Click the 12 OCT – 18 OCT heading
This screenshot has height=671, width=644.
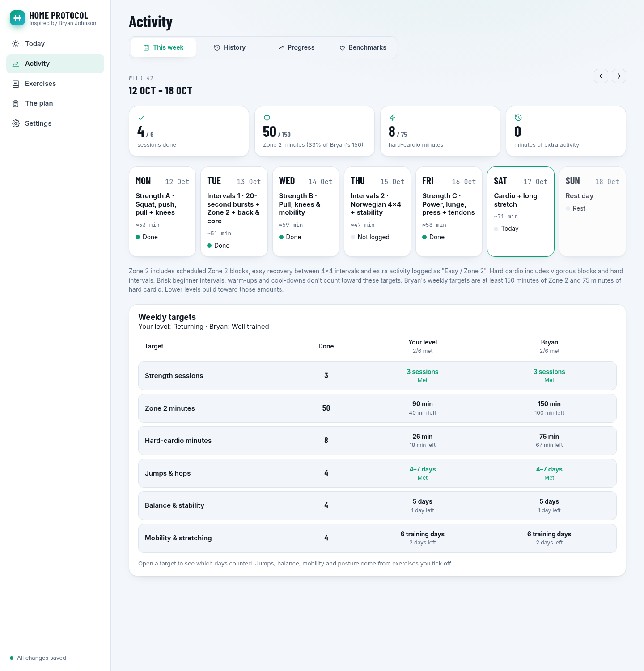tap(161, 91)
